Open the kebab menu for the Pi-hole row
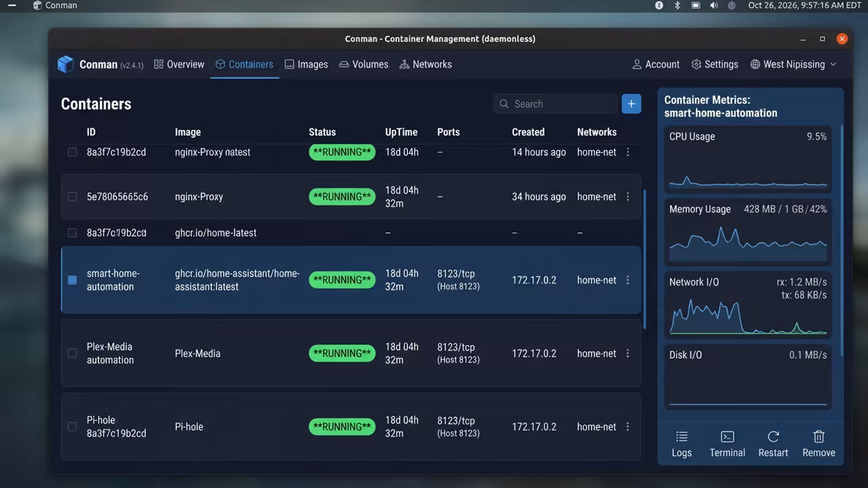Screen dimensions: 868x488 click(628, 426)
